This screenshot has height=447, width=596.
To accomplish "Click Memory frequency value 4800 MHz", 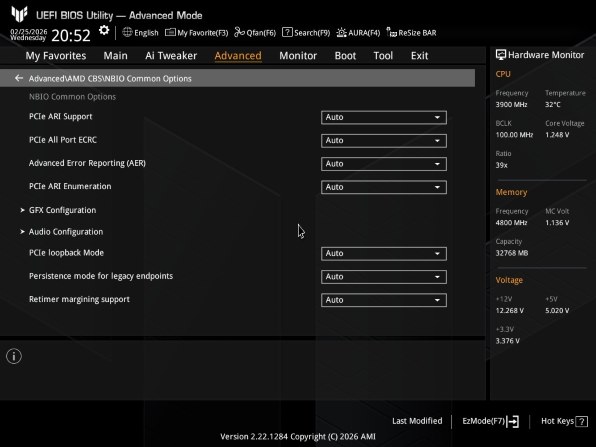I will click(511, 223).
